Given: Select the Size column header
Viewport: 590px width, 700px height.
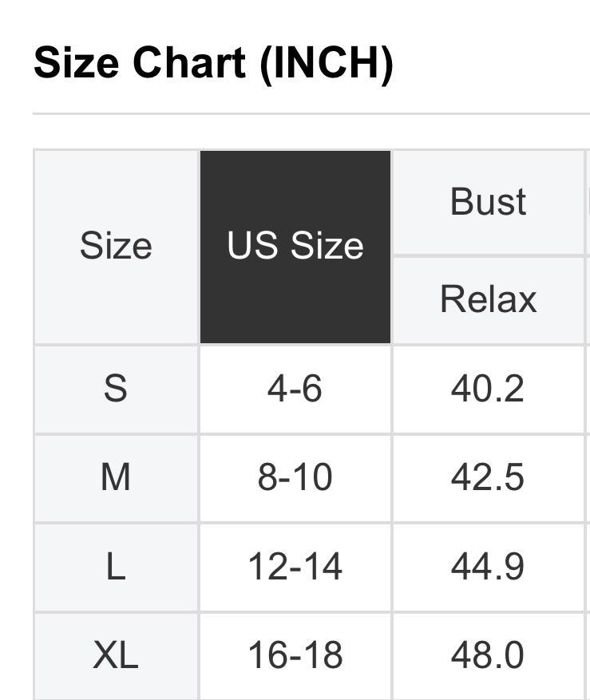Looking at the screenshot, I should pyautogui.click(x=116, y=247).
